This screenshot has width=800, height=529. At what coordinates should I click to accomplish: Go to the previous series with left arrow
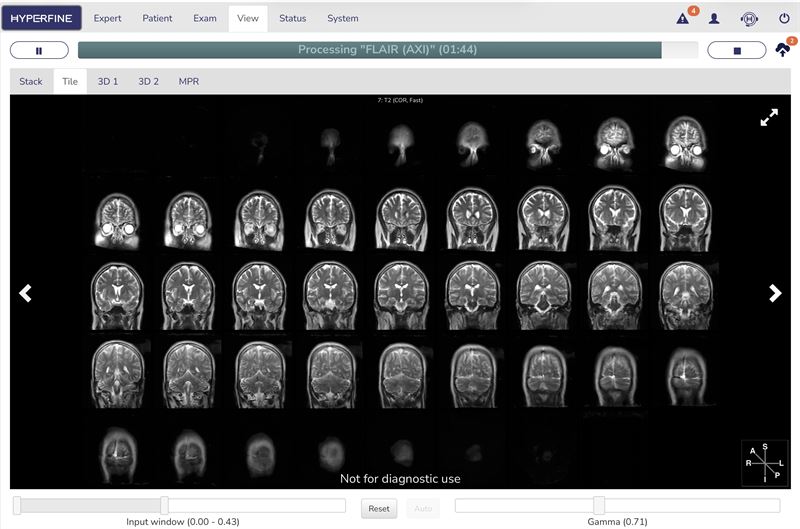[26, 293]
